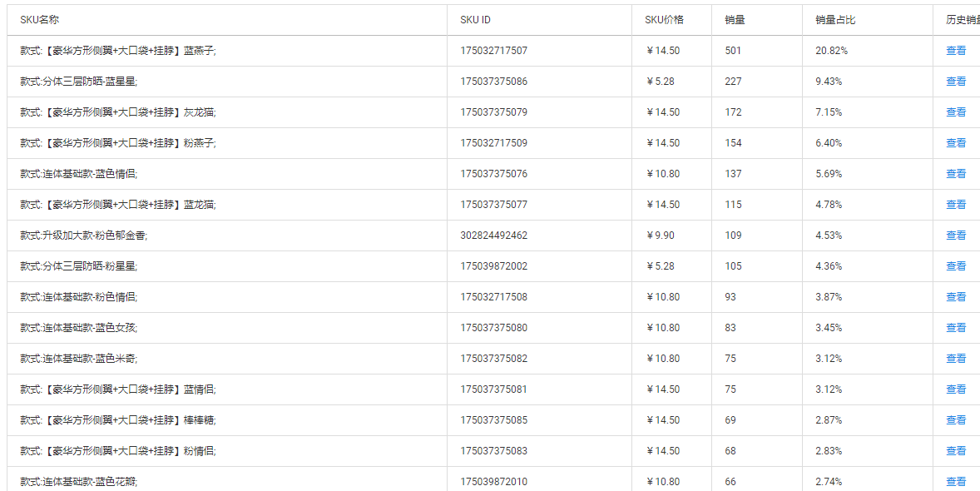Click 查看 for 连体基础款-蓝色情侣

(956, 174)
